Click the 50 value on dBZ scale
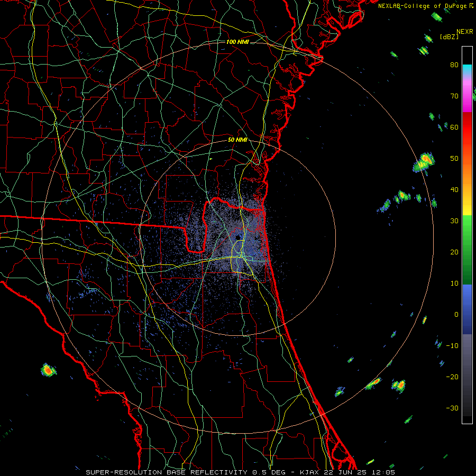The width and height of the screenshot is (476, 476). pyautogui.click(x=454, y=159)
